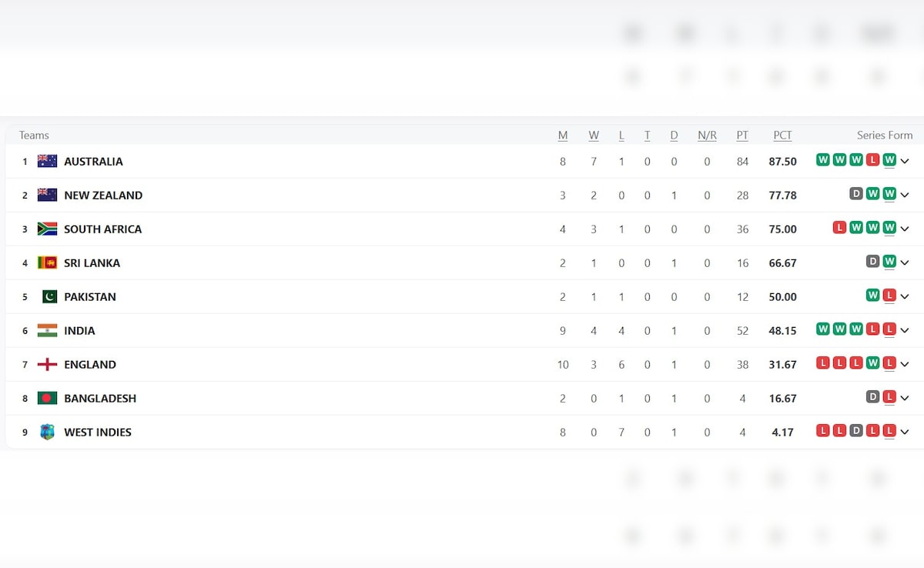Screen dimensions: 924x568
Task: Click the PCT column header
Action: (782, 135)
